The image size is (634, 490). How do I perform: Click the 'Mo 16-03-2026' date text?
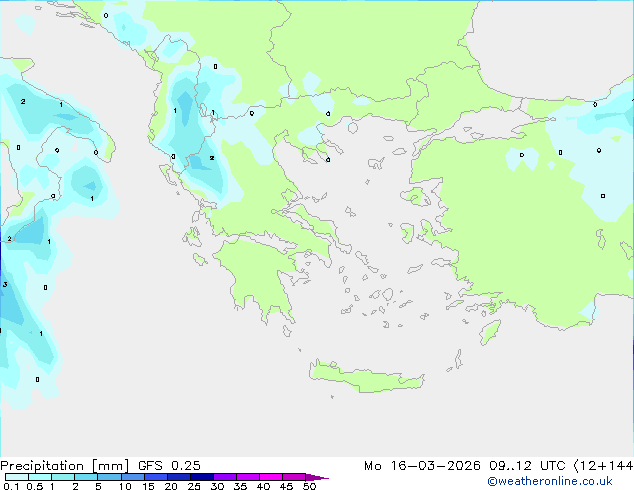422,466
